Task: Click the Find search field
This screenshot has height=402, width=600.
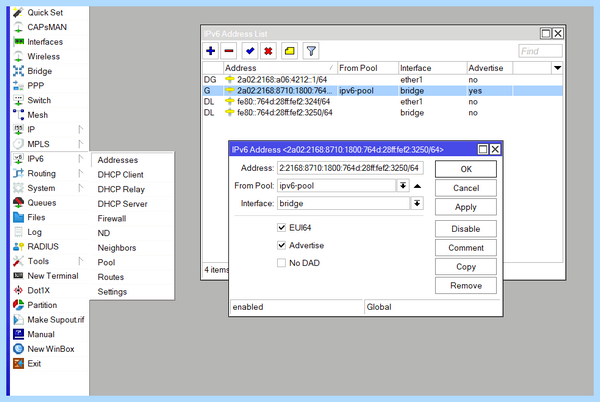Action: pyautogui.click(x=540, y=51)
